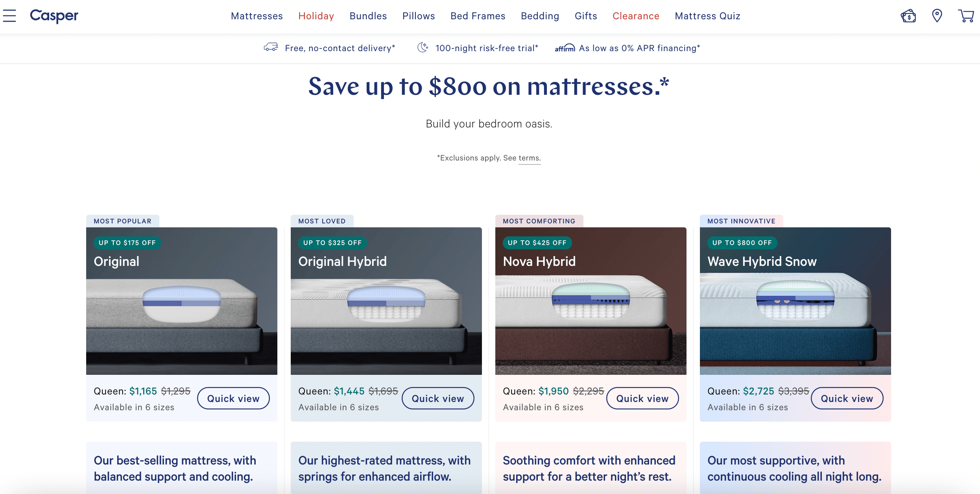980x494 pixels.
Task: Click the delivery truck icon
Action: pos(271,48)
